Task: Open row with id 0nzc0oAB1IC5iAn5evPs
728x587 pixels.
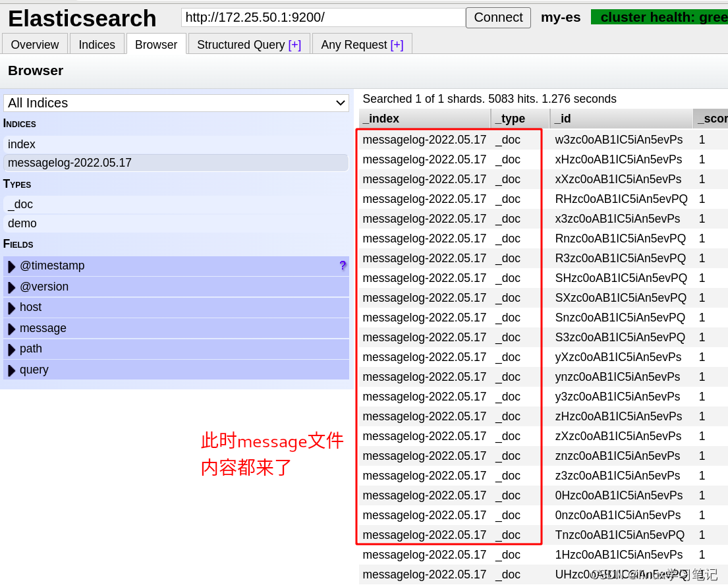Action: tap(544, 515)
